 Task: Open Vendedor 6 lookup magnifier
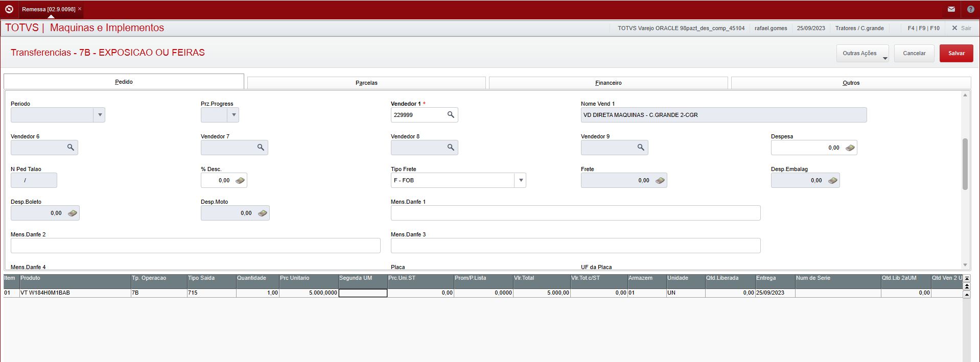coord(71,148)
